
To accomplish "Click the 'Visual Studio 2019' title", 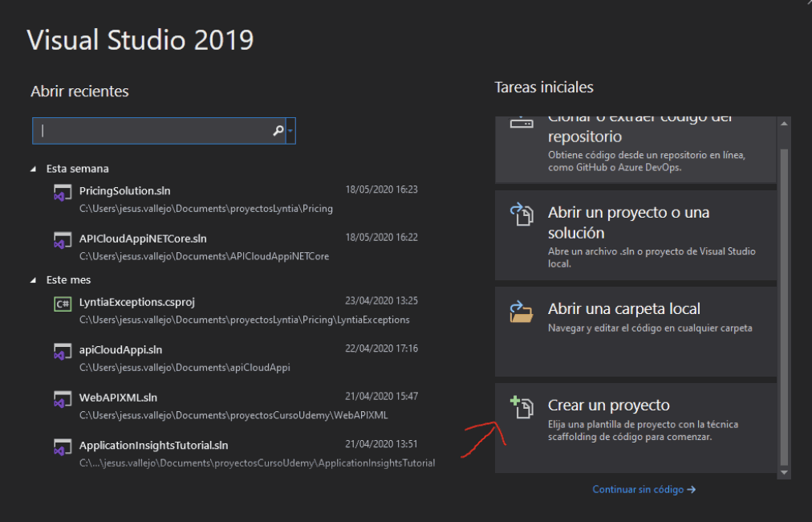I will 140,40.
